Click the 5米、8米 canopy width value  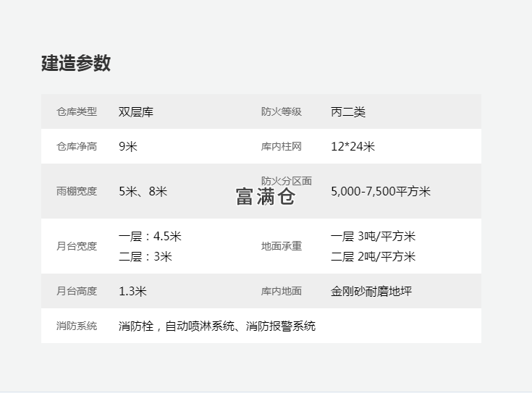point(143,192)
